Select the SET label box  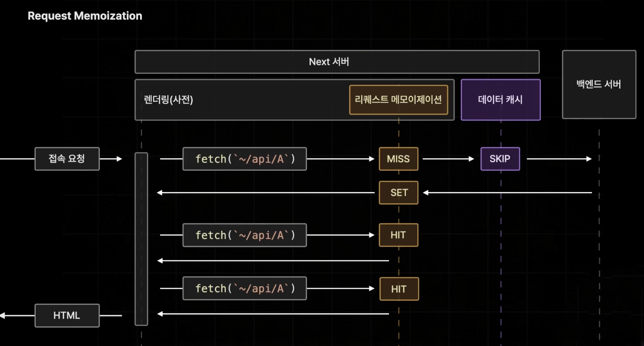tap(399, 192)
